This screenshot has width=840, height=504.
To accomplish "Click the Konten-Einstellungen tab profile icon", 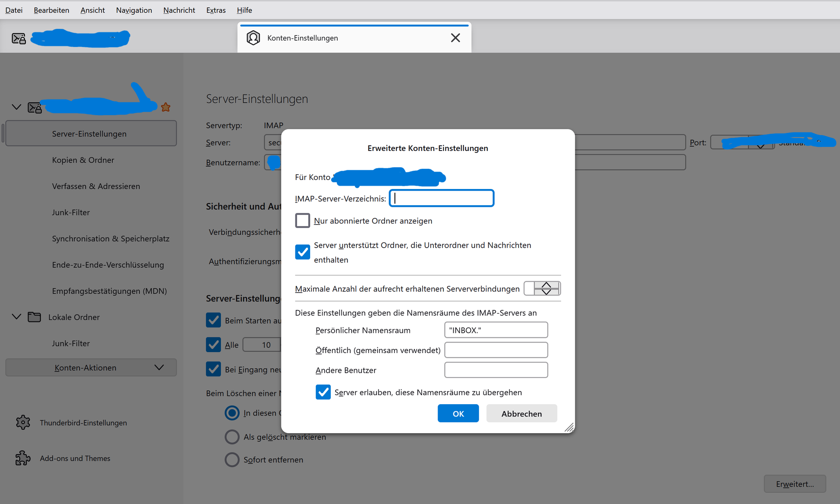I will [x=253, y=38].
